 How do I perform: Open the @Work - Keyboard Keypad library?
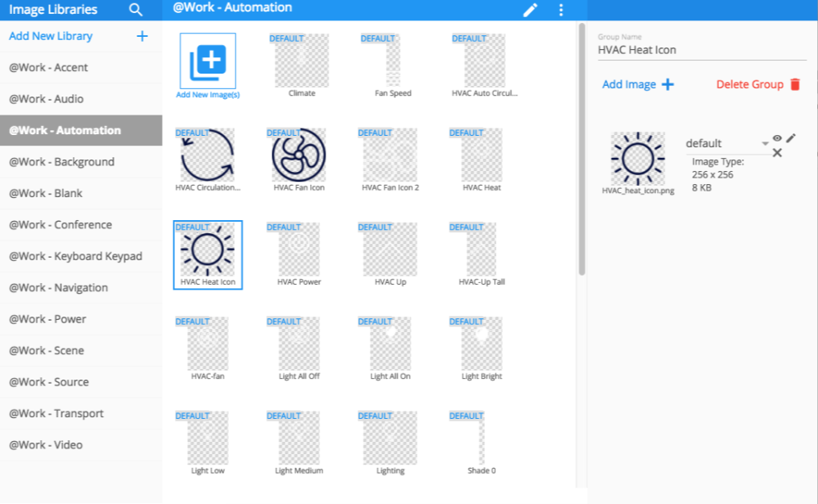pos(81,256)
